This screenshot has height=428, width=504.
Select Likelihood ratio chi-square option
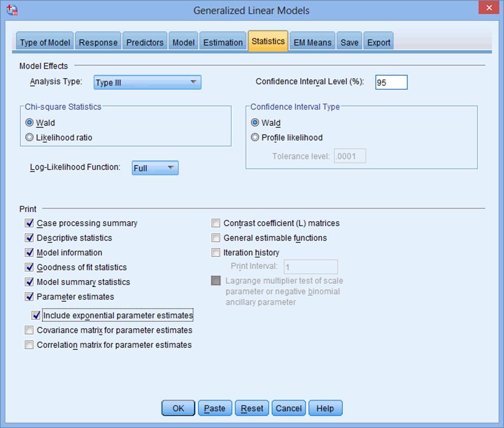29,137
